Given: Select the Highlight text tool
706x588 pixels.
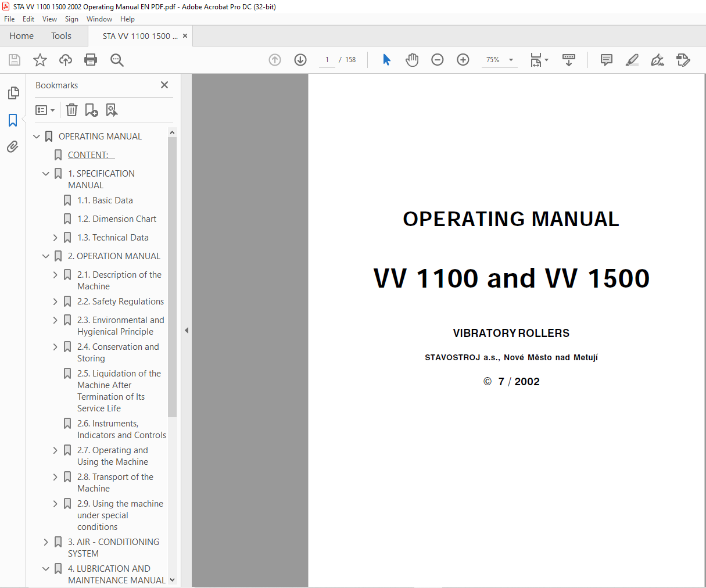Looking at the screenshot, I should coord(632,60).
